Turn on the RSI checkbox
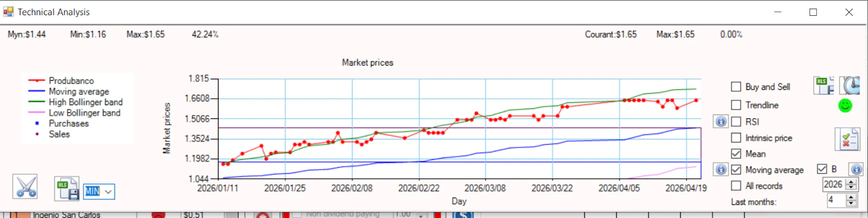This screenshot has height=218, width=868. [x=736, y=121]
